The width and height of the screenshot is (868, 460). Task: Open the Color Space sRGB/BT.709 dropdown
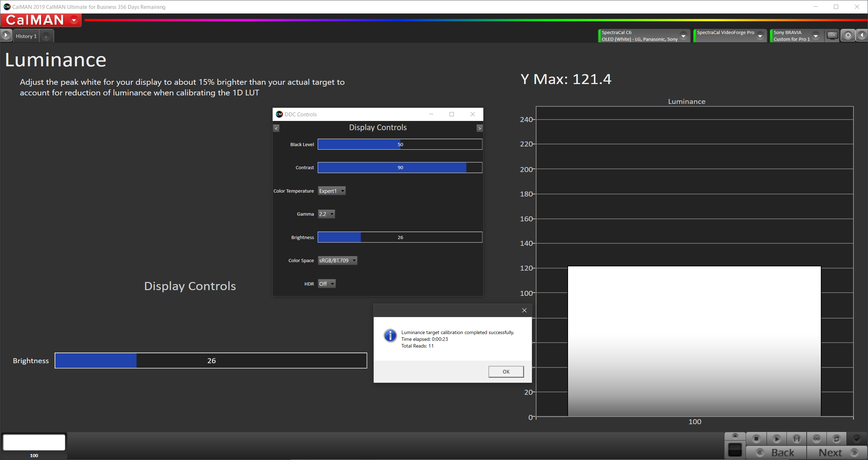[x=337, y=260]
